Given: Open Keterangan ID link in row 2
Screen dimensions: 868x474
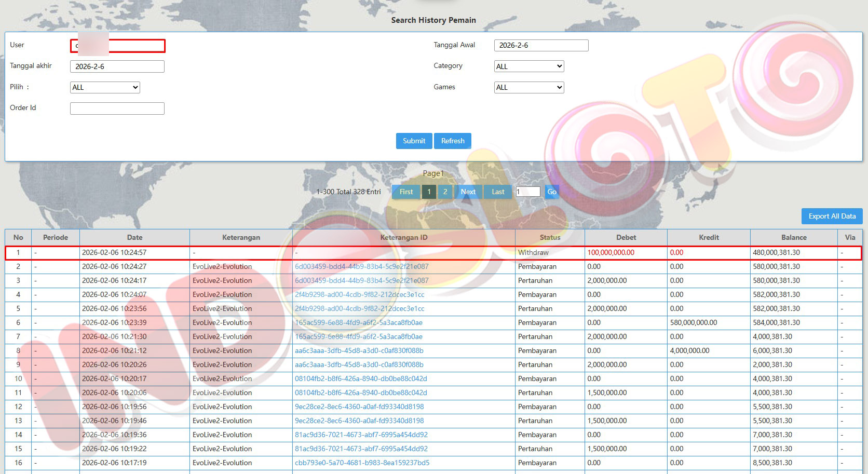Looking at the screenshot, I should click(361, 266).
